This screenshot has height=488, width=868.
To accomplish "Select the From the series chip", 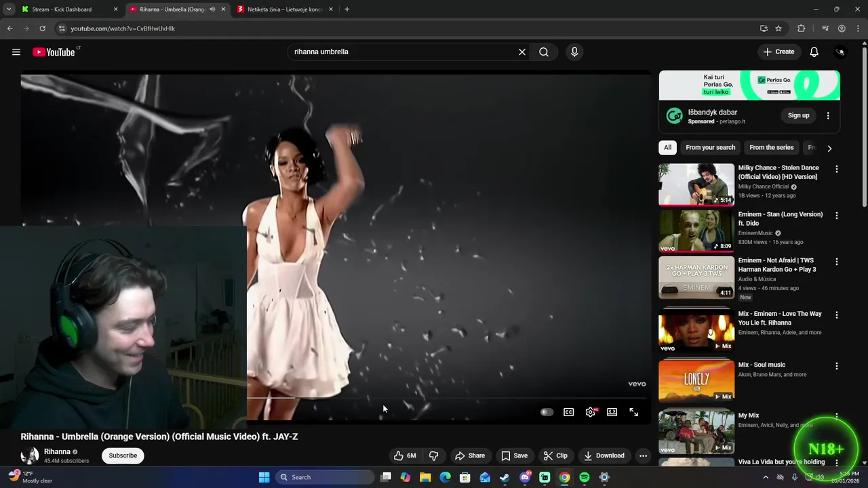I will pyautogui.click(x=771, y=147).
